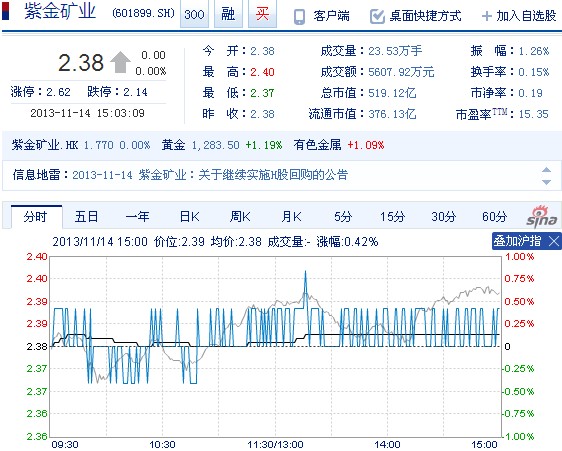The width and height of the screenshot is (562, 451).
Task: Click current price 2.38
Action: [81, 62]
